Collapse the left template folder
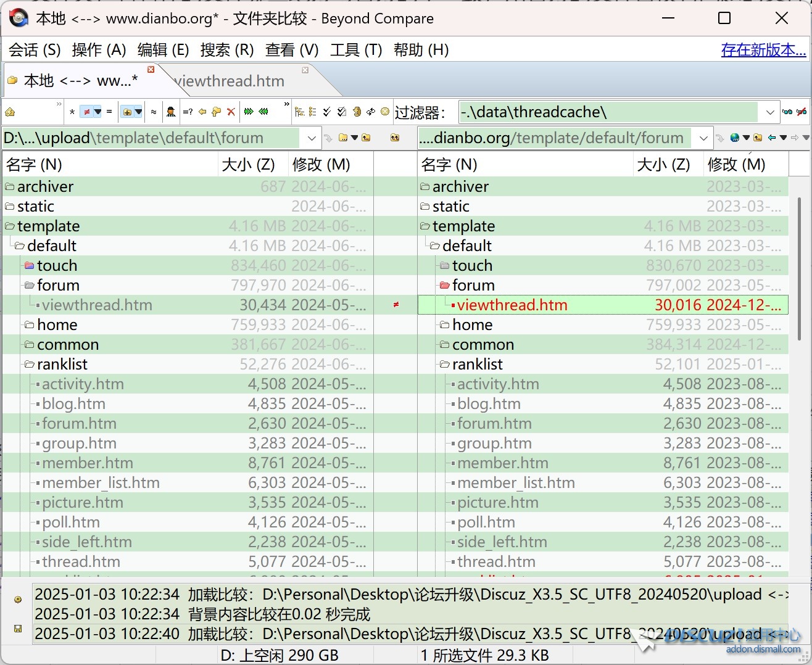This screenshot has width=812, height=665. click(x=10, y=226)
